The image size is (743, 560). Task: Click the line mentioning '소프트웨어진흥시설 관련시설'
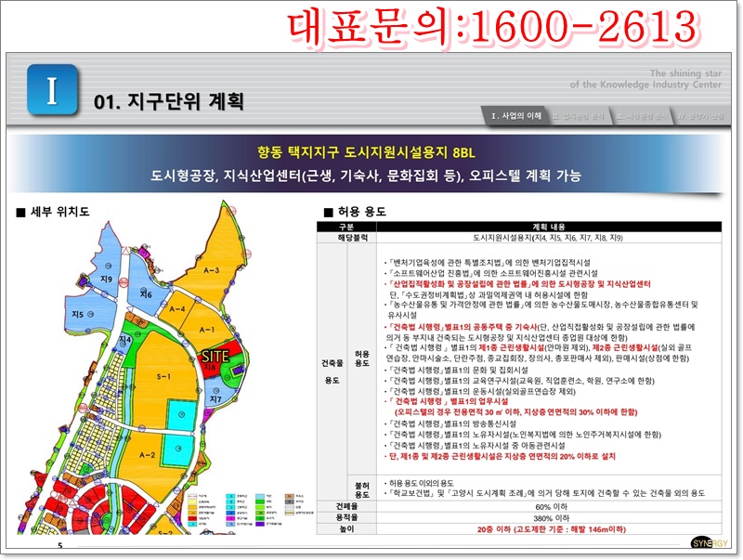pyautogui.click(x=491, y=273)
